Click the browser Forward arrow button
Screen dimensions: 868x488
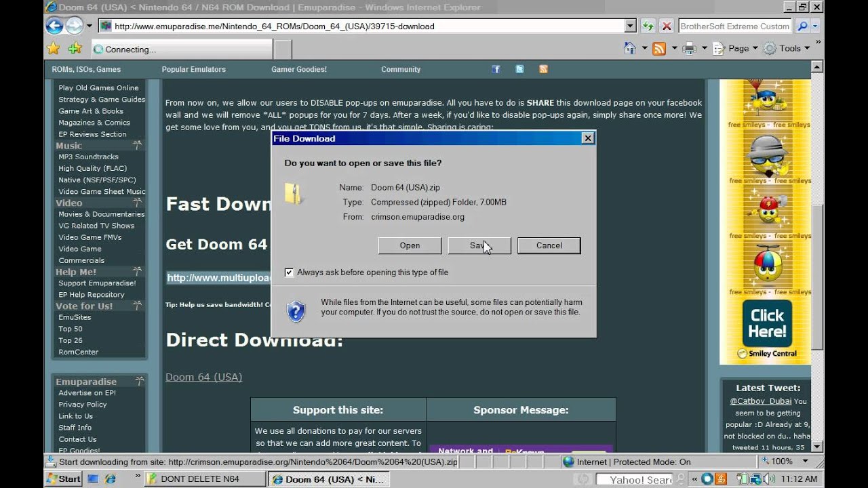pos(74,26)
